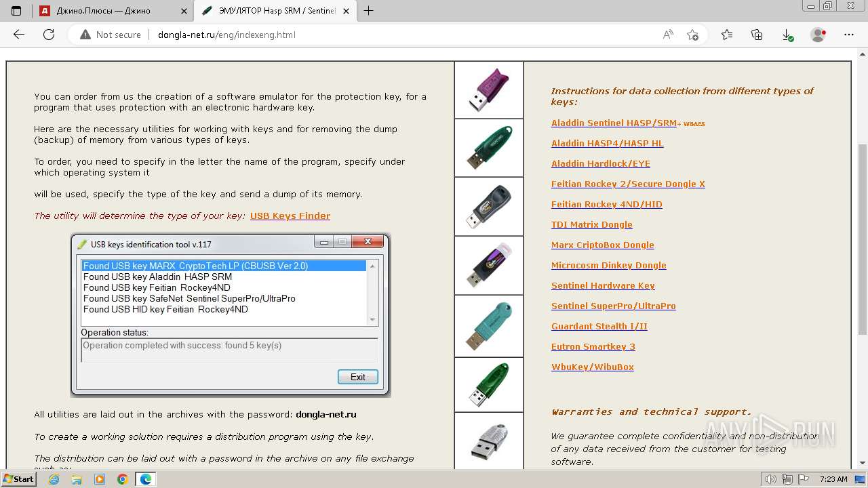868x488 pixels.
Task: Select SafeNet Sentinel SuperPro/UltraPro key row
Action: (224, 298)
